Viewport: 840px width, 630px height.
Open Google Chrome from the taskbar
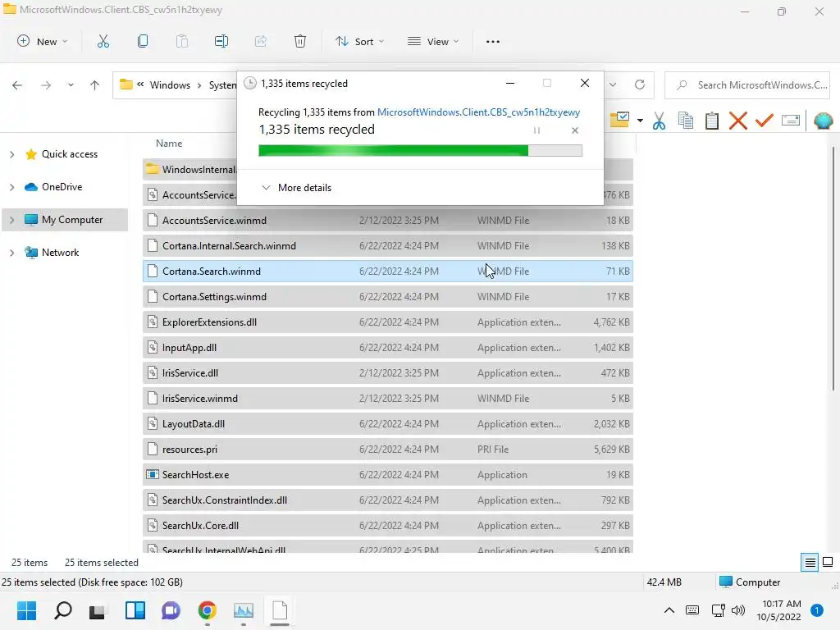(208, 610)
